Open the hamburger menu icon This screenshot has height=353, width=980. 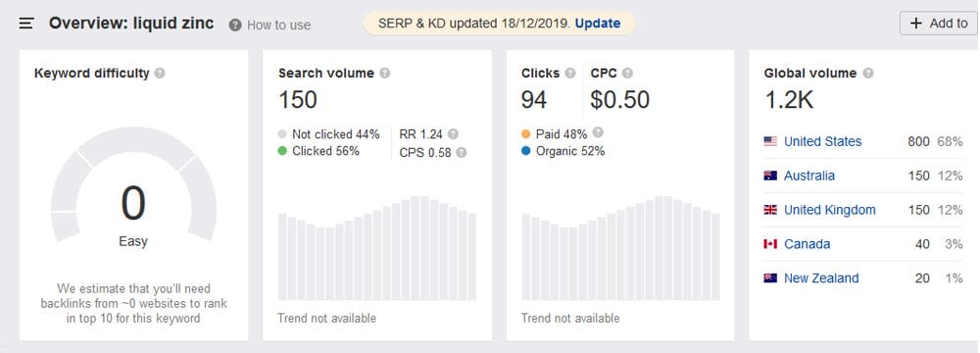[26, 24]
